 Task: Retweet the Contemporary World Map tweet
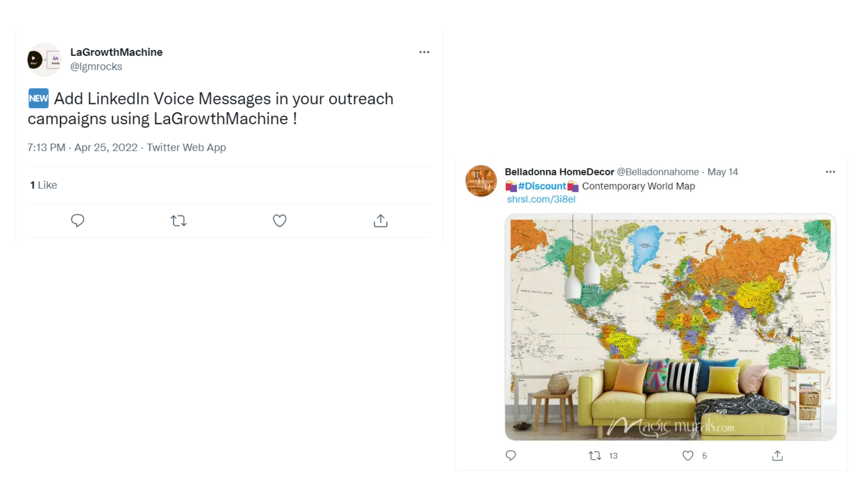[x=595, y=455]
